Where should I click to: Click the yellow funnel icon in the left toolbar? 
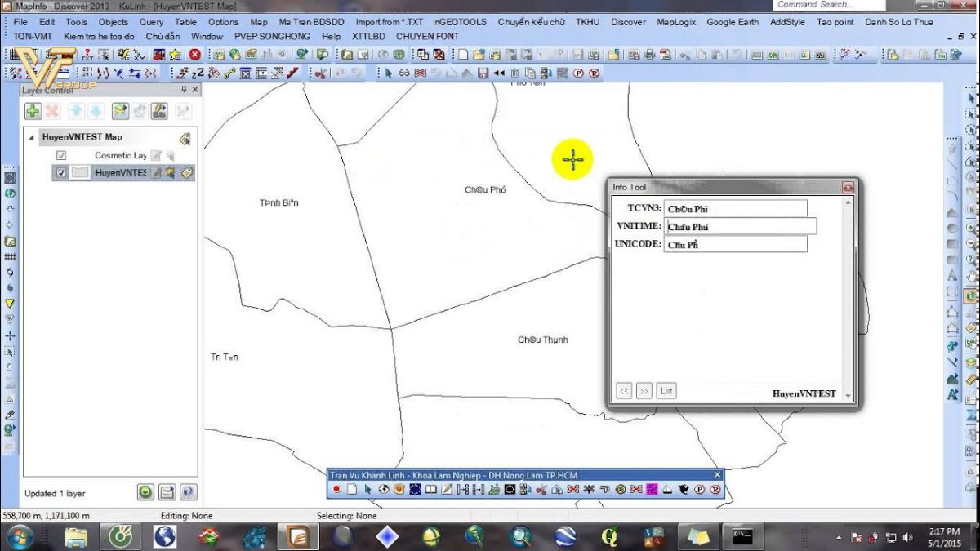click(x=9, y=303)
